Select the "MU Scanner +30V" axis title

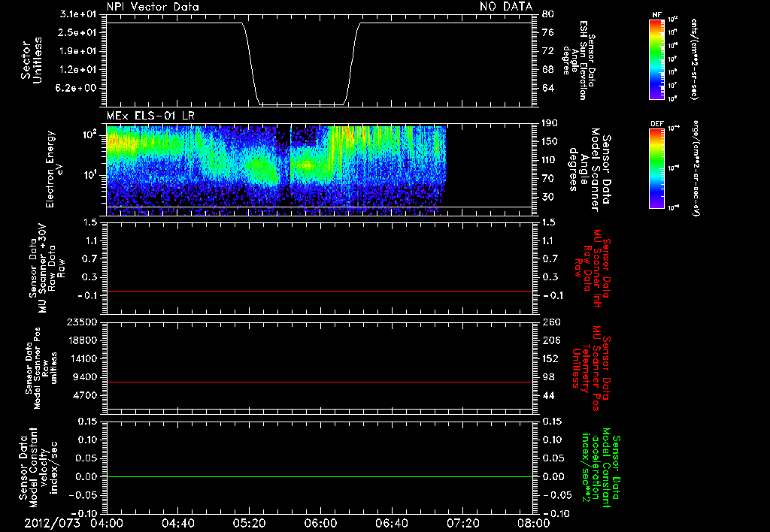[46, 268]
